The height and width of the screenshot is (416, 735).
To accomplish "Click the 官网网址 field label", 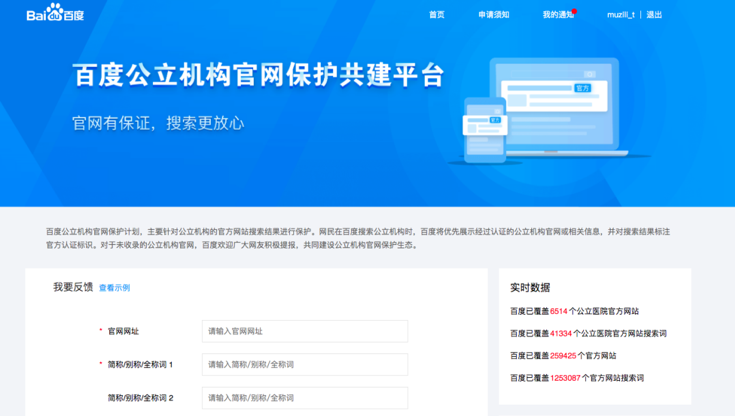I will [123, 331].
